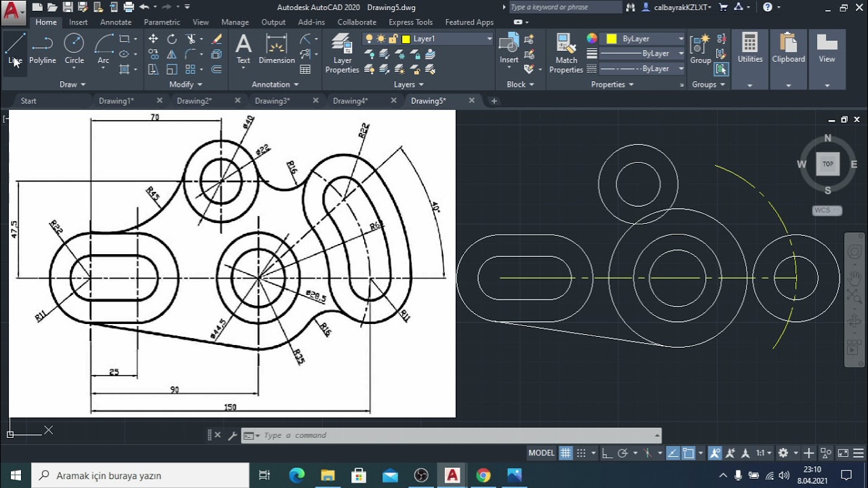Click the command line input field

458,436
